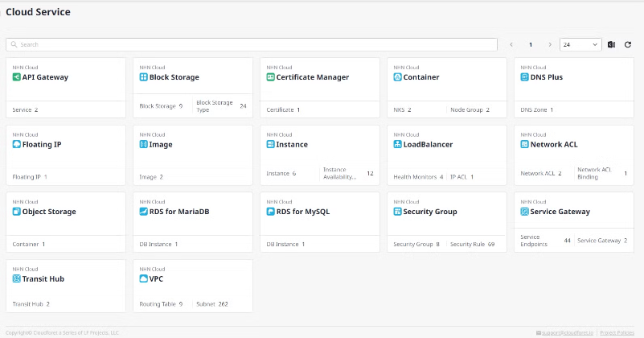Image resolution: width=644 pixels, height=338 pixels.
Task: Open the Block Storage card title
Action: [174, 77]
